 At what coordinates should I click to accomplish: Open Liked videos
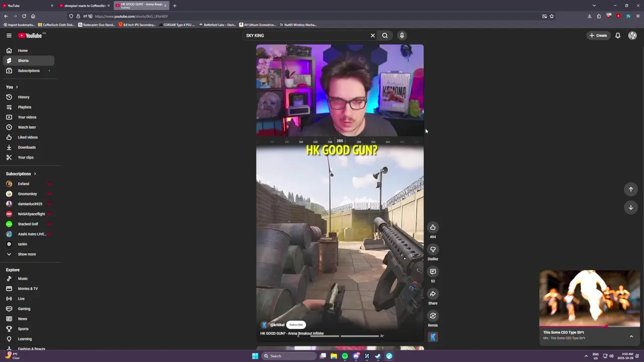pos(28,137)
